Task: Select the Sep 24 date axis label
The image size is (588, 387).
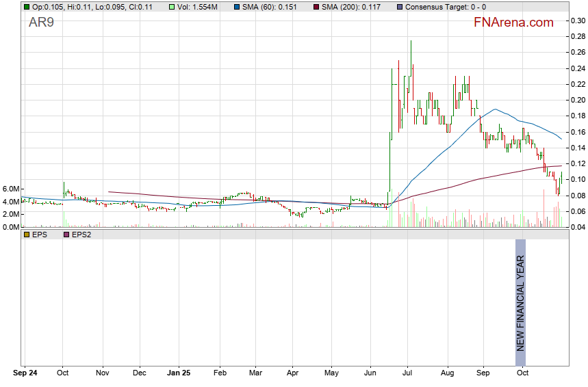Action: coord(25,374)
